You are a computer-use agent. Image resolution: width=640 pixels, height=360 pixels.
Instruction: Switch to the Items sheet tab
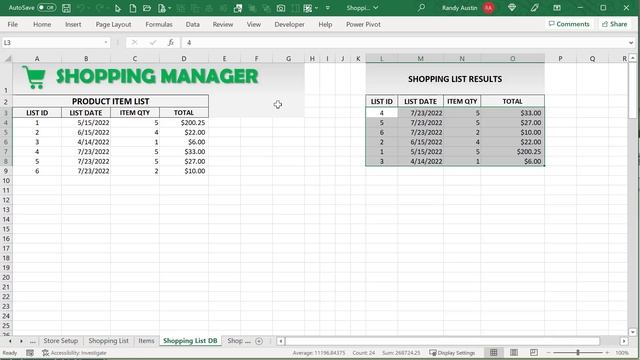point(146,341)
